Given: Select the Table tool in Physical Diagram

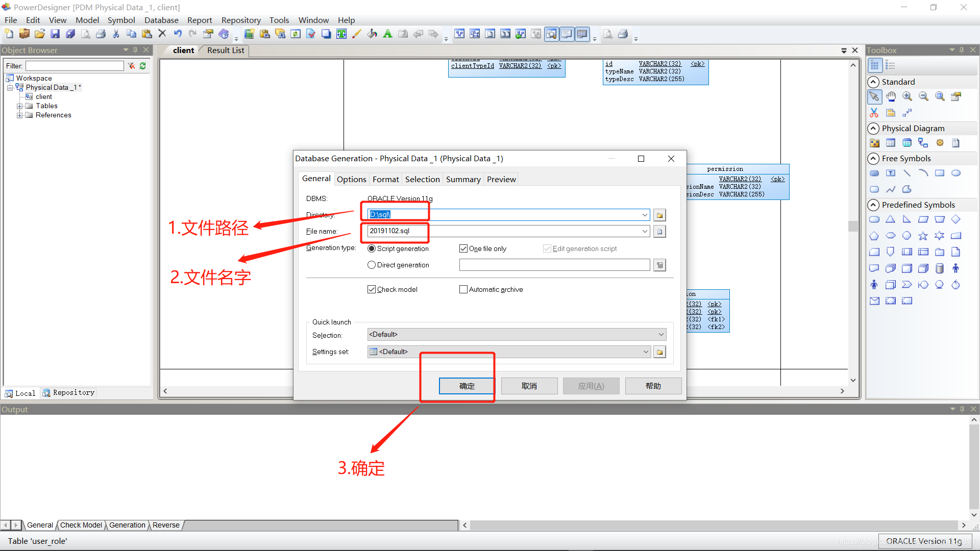Looking at the screenshot, I should (891, 143).
